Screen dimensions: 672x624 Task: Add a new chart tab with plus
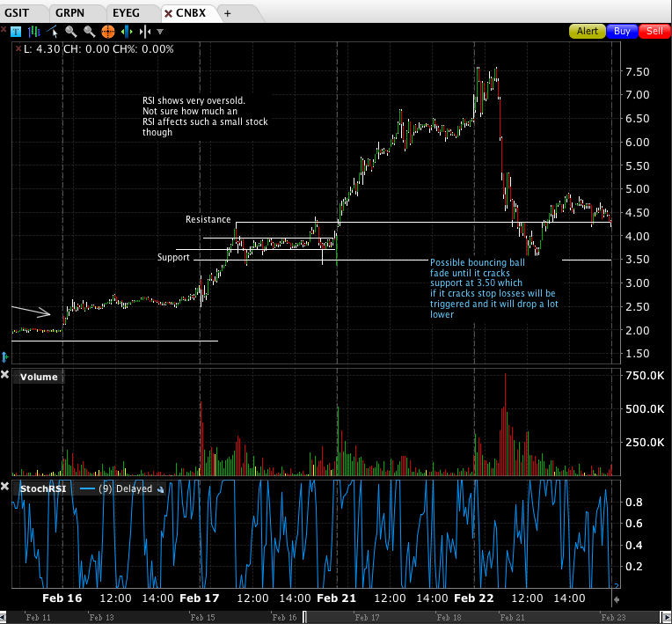click(228, 14)
